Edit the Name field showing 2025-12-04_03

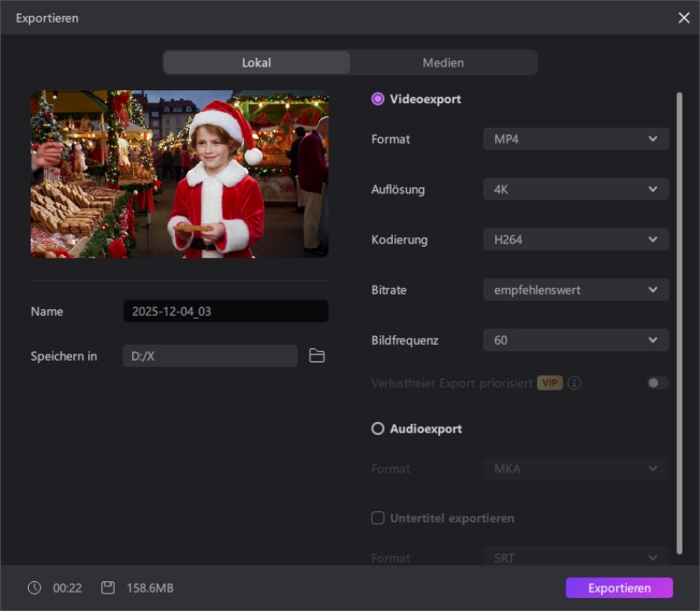[226, 311]
